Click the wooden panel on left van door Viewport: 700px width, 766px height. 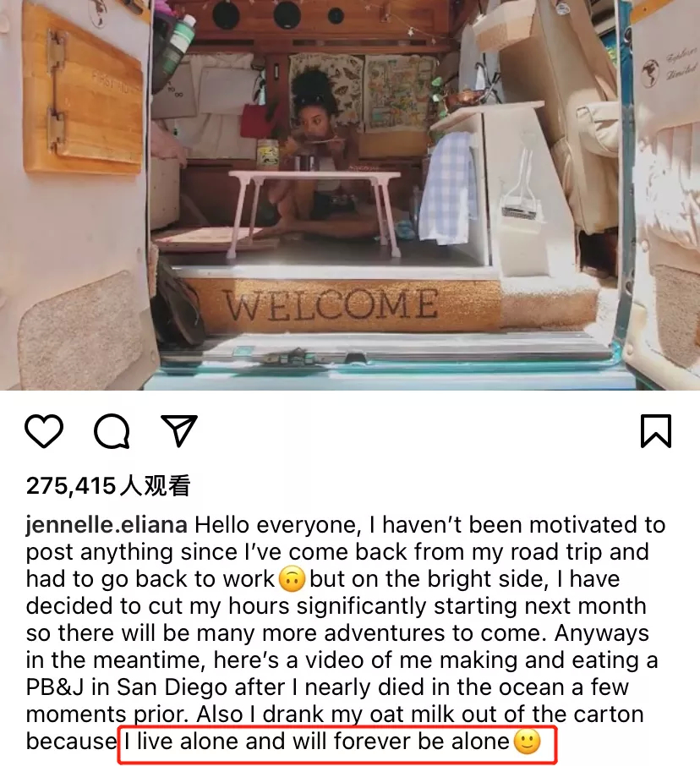tap(83, 93)
